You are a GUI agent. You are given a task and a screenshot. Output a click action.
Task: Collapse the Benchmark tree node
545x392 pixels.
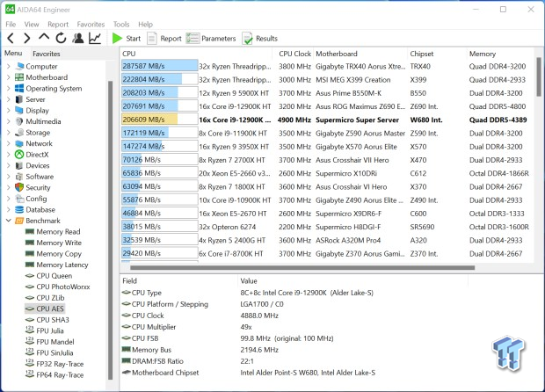point(9,221)
